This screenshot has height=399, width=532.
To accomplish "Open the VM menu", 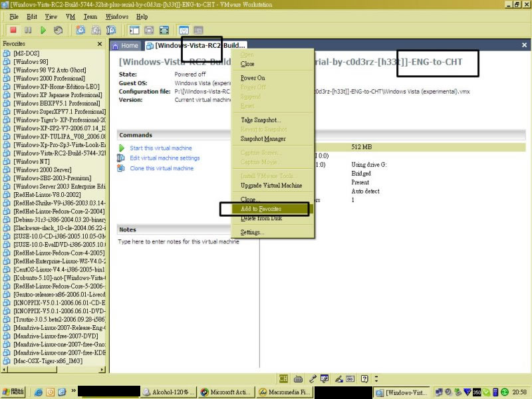I will pos(70,17).
